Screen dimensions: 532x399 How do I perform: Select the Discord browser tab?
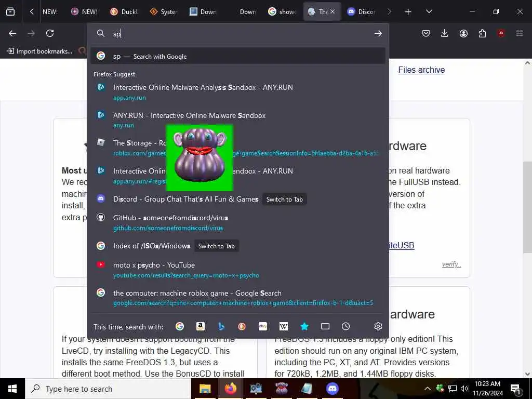pyautogui.click(x=362, y=11)
